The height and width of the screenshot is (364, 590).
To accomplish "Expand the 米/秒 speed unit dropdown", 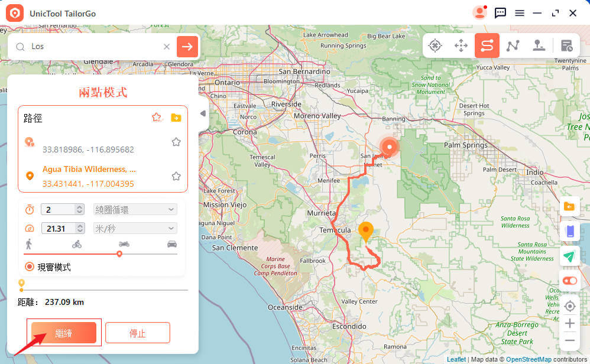I will click(x=135, y=228).
